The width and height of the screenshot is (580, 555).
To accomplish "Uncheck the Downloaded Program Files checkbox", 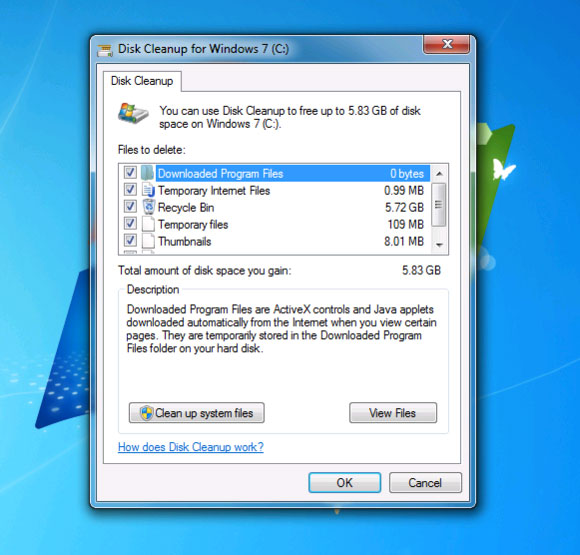I will (130, 172).
